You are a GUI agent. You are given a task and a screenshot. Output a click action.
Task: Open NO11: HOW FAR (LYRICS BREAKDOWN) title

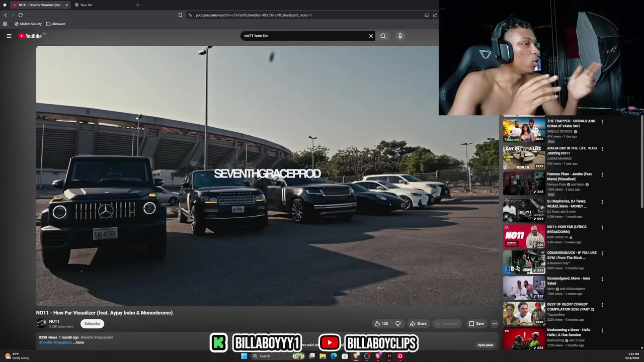click(567, 229)
